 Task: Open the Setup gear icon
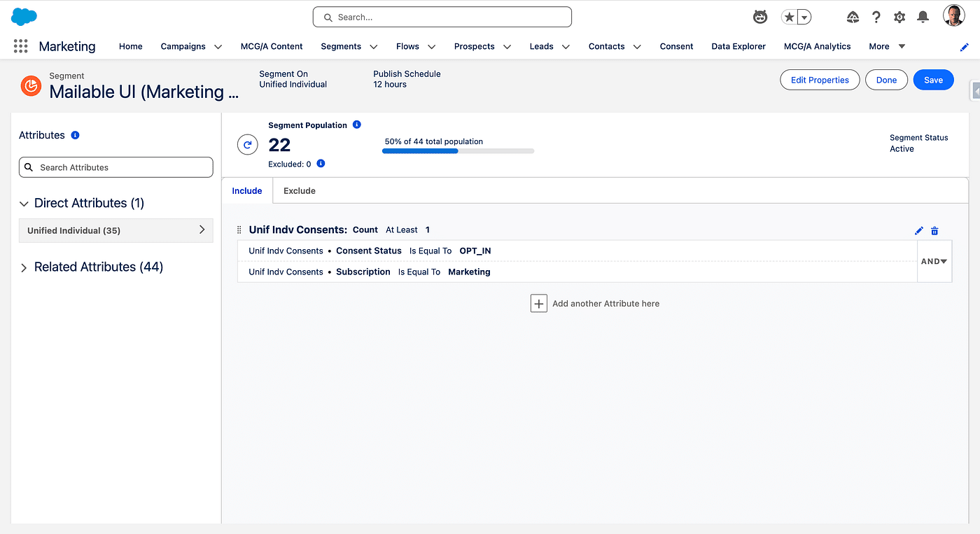[899, 17]
